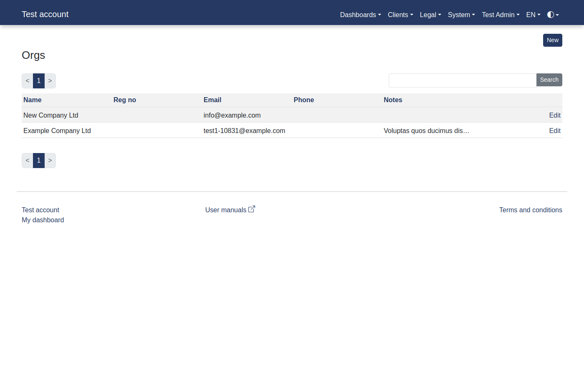Open My dashboard footer link
The image size is (584, 392).
(x=43, y=220)
